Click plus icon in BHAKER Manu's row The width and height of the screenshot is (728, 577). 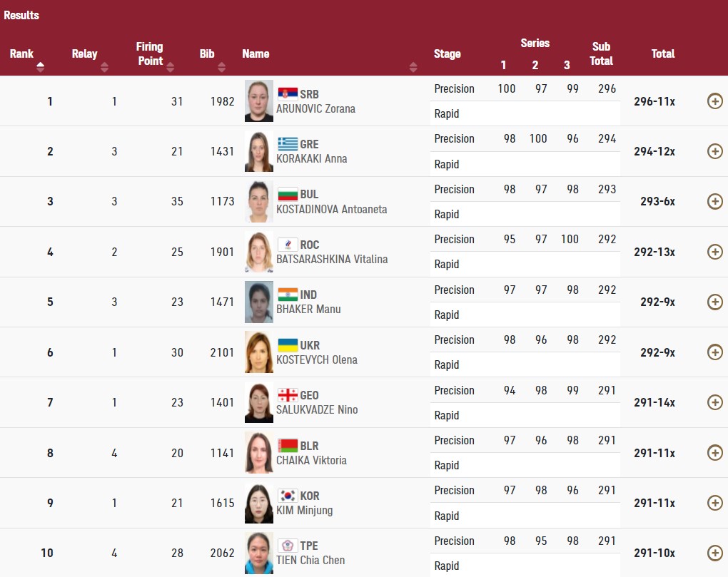(x=714, y=302)
